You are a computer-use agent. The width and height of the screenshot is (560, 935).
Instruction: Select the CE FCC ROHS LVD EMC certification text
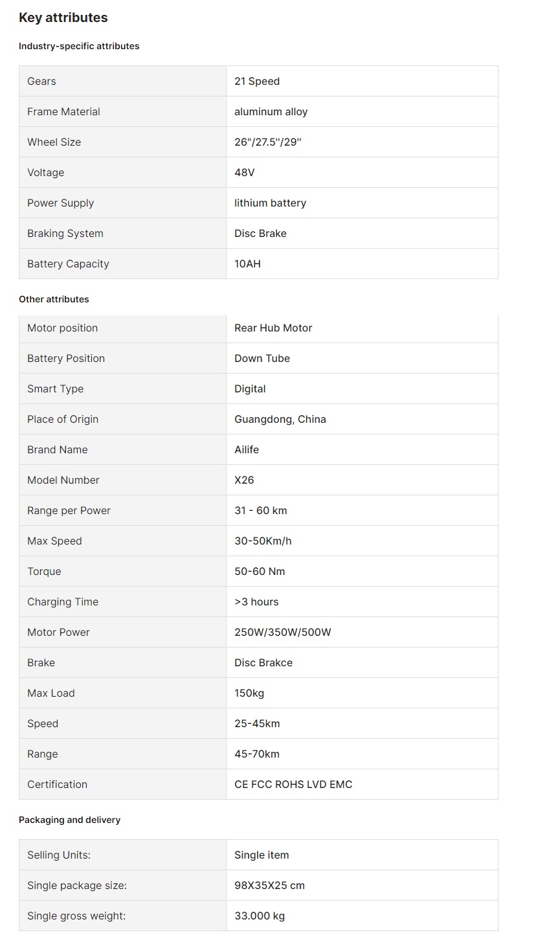pos(293,785)
